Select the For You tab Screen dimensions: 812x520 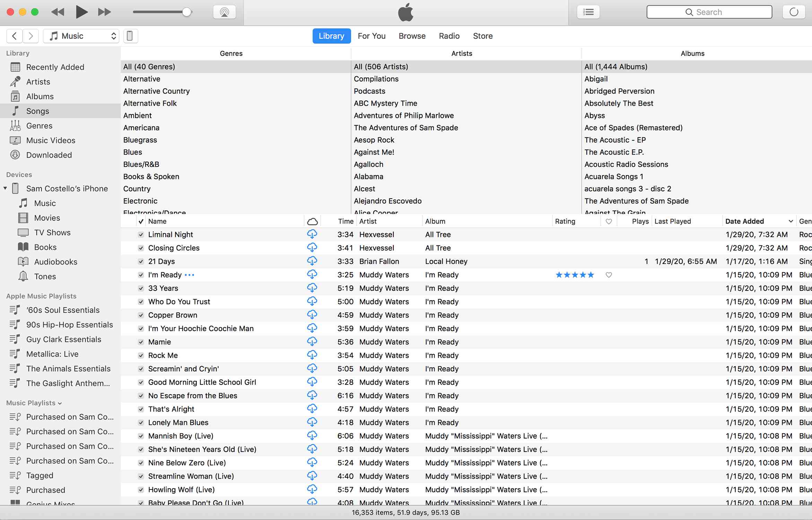372,36
